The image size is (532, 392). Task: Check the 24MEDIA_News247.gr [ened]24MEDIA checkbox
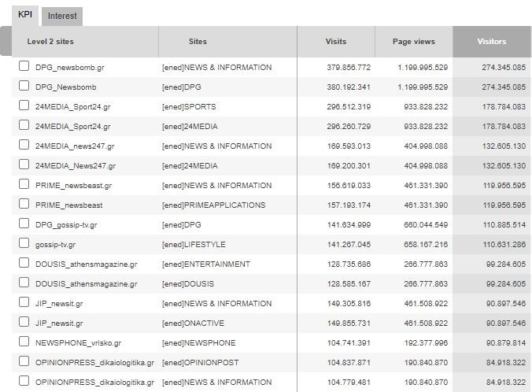point(24,165)
